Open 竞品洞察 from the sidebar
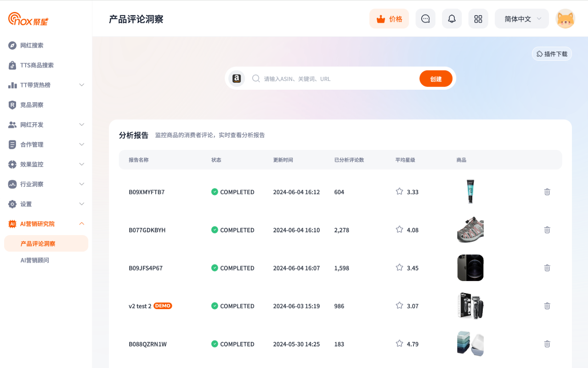 pyautogui.click(x=34, y=104)
